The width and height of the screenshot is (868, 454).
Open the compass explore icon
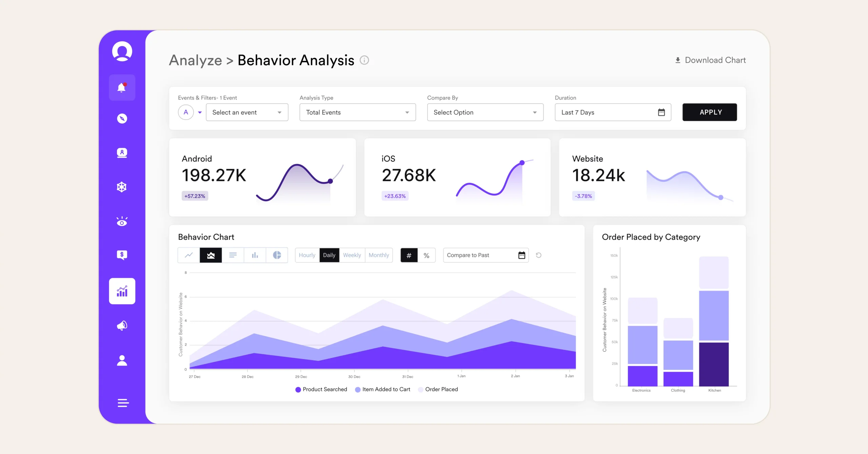coord(122,119)
